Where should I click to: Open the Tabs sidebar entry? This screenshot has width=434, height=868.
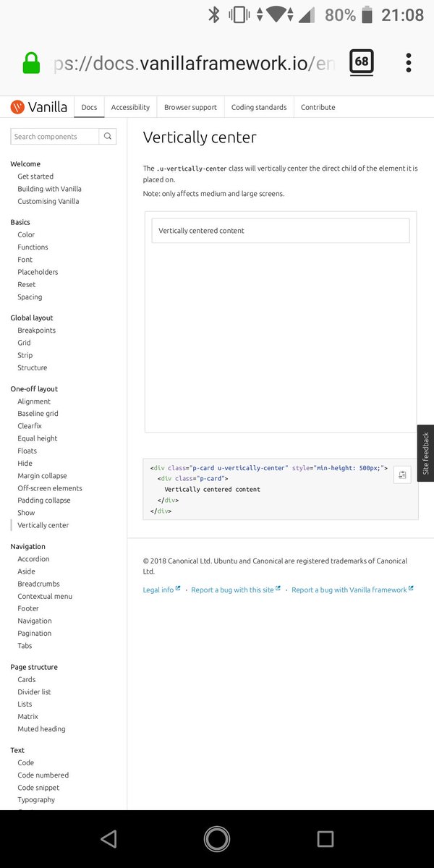tap(25, 646)
